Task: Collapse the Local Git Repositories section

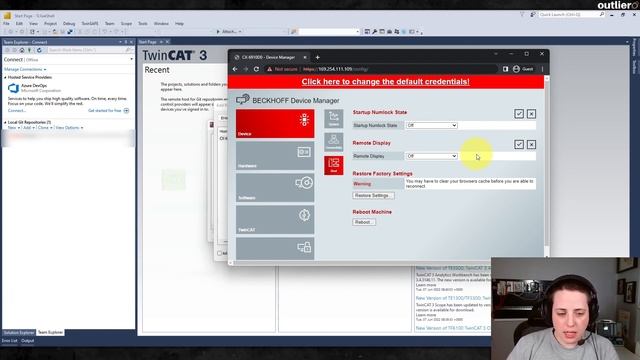Action: coord(5,122)
